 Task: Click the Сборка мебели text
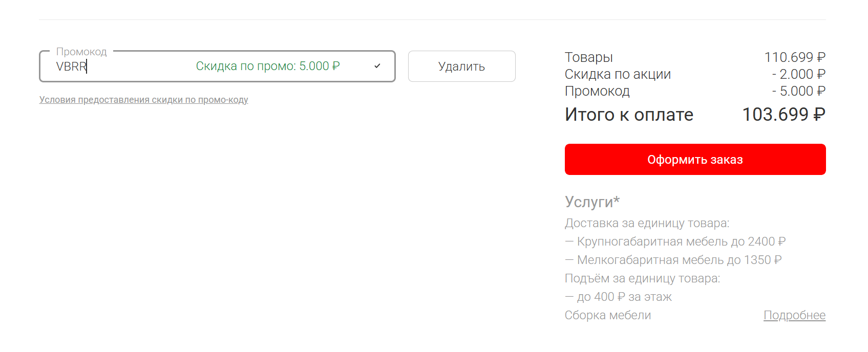pos(608,315)
